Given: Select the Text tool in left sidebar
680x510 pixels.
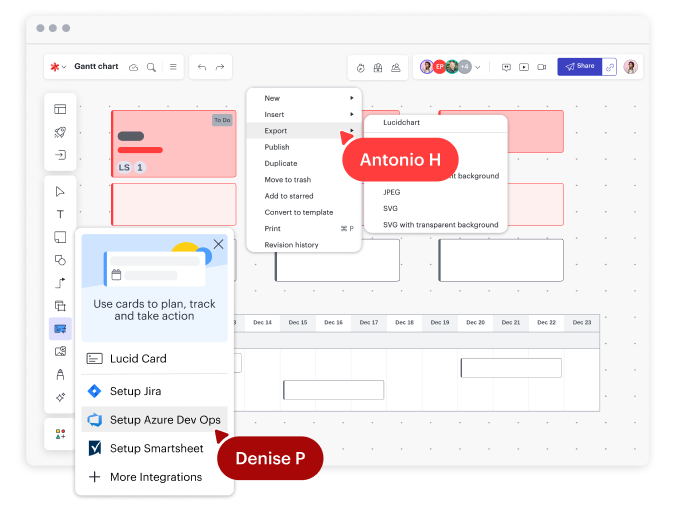Looking at the screenshot, I should (x=60, y=214).
